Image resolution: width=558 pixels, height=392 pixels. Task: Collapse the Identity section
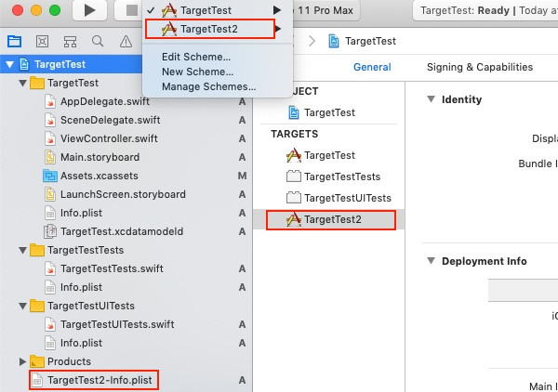[x=431, y=99]
